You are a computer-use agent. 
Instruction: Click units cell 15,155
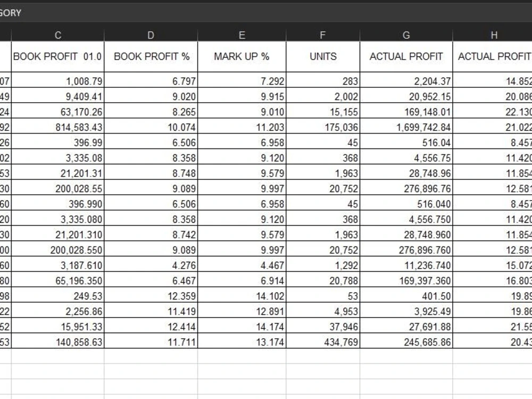[x=323, y=111]
